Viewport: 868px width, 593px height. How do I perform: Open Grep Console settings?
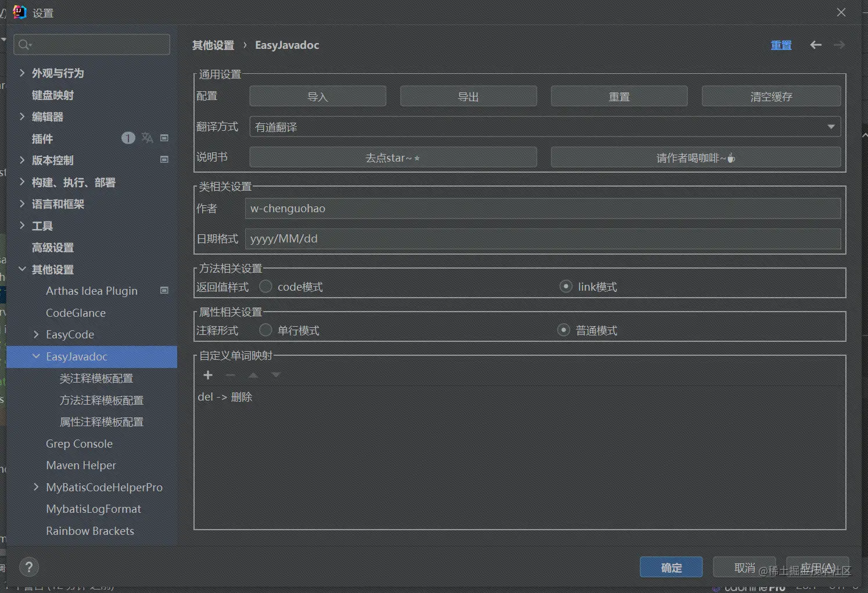point(80,444)
